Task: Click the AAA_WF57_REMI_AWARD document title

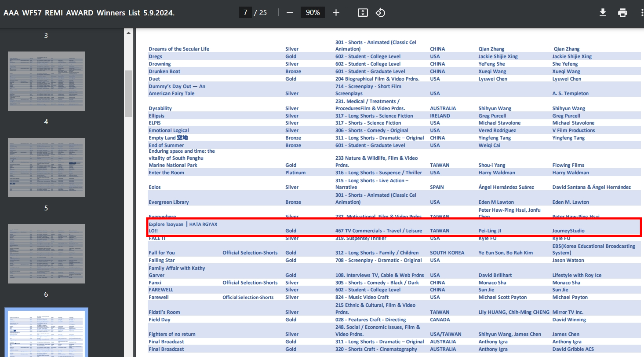Action: [89, 13]
